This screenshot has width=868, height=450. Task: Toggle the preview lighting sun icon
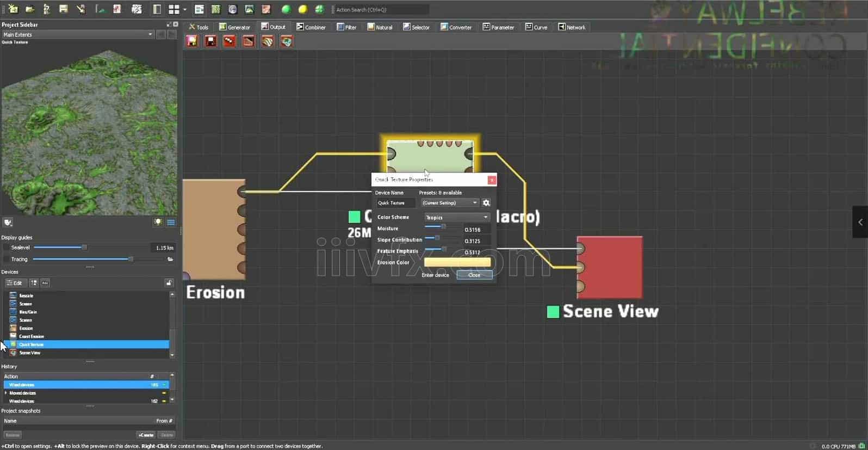coord(158,222)
